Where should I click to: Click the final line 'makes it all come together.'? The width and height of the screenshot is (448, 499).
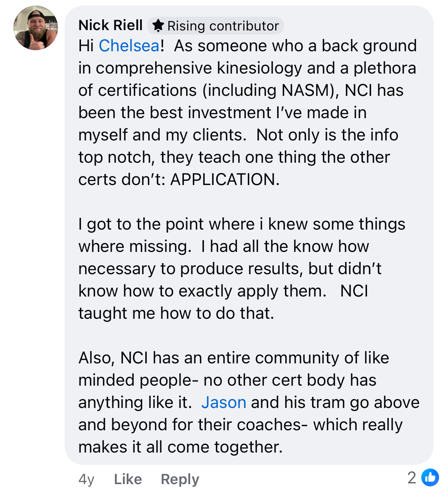[x=180, y=447]
